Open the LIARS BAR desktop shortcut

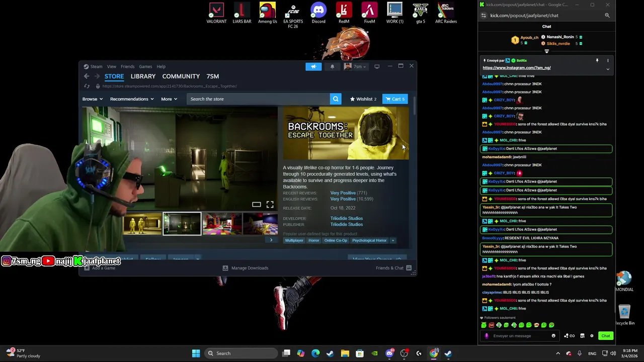tap(242, 14)
